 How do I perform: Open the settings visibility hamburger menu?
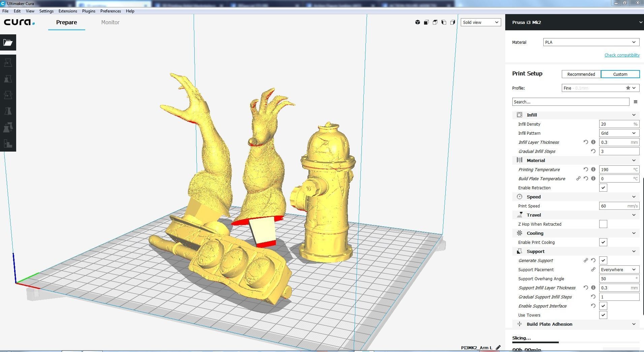(x=636, y=102)
